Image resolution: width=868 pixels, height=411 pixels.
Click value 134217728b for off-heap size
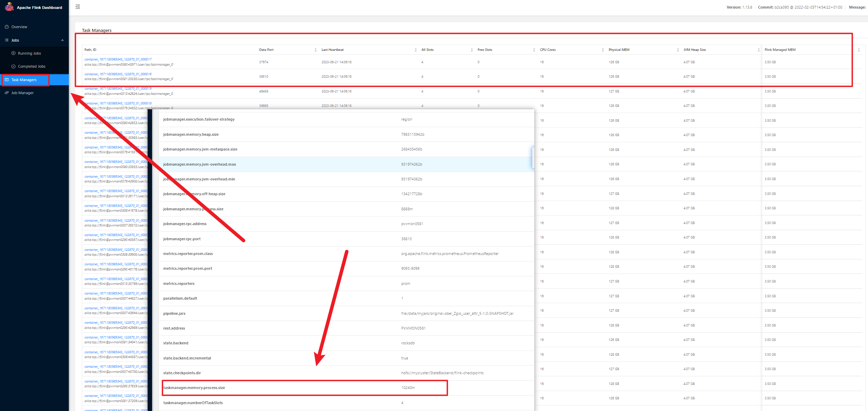point(411,194)
